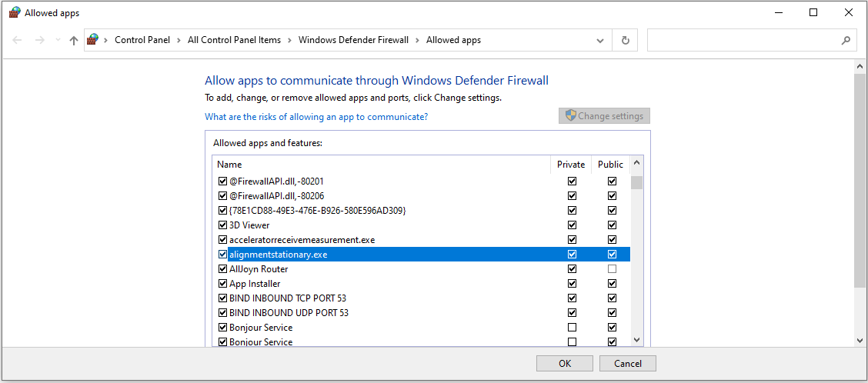868x383 pixels.
Task: Click inside the Control Panel search field
Action: [743, 41]
